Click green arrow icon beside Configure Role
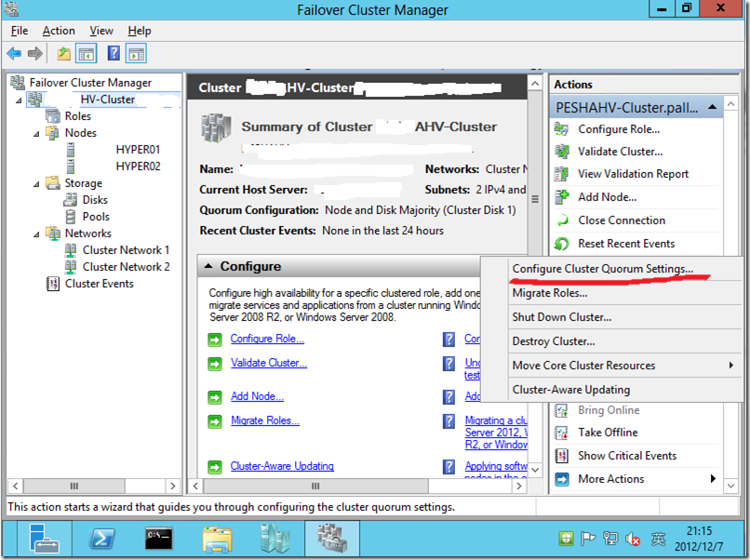750x560 pixels. click(215, 340)
